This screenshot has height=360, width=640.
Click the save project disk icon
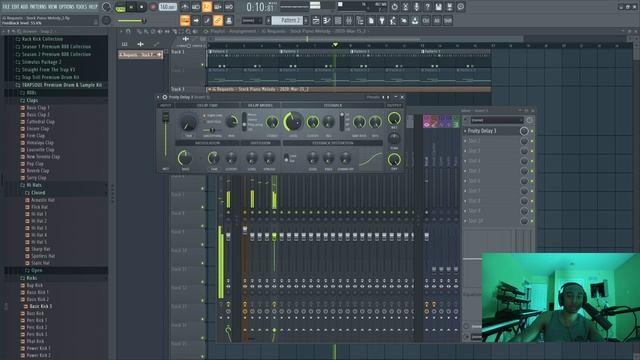point(438,7)
